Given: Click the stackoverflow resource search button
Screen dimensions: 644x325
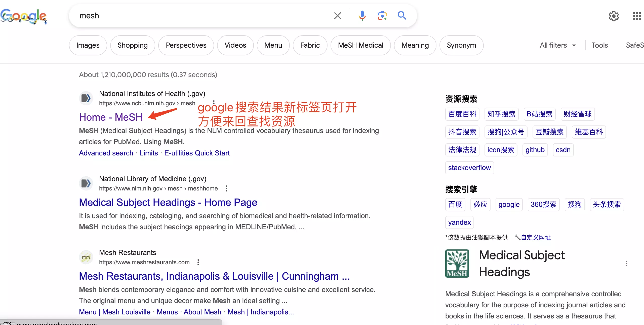Looking at the screenshot, I should [x=469, y=168].
